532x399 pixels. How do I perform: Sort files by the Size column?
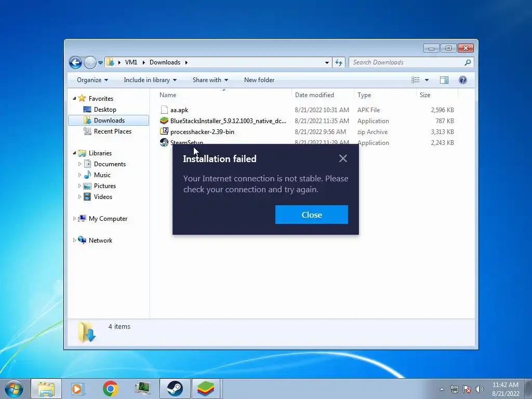click(437, 95)
